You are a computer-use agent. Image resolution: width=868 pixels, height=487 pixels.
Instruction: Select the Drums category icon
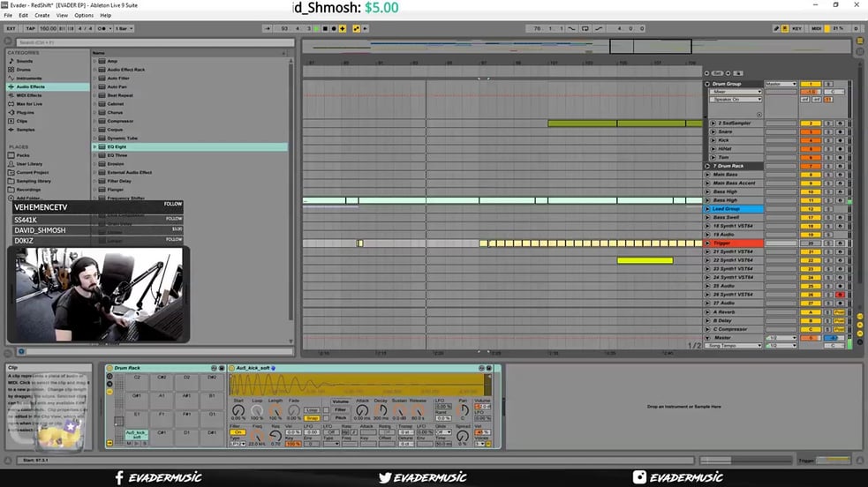11,70
